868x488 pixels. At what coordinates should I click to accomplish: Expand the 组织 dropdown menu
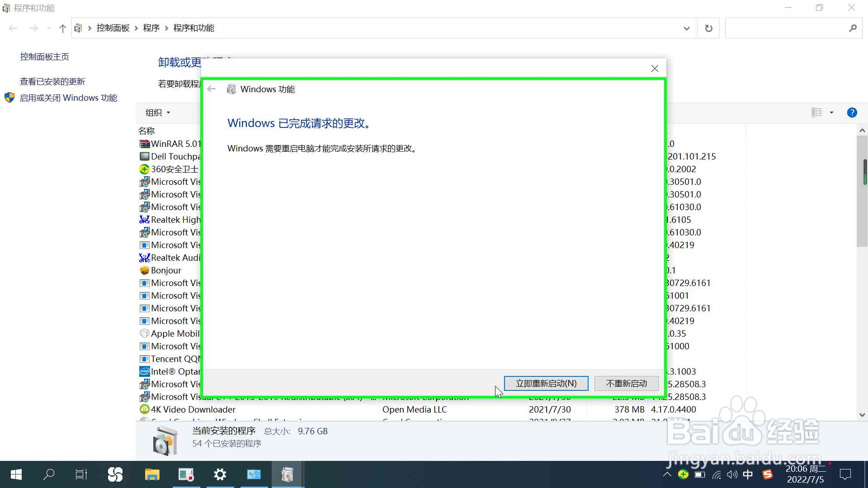pyautogui.click(x=158, y=113)
